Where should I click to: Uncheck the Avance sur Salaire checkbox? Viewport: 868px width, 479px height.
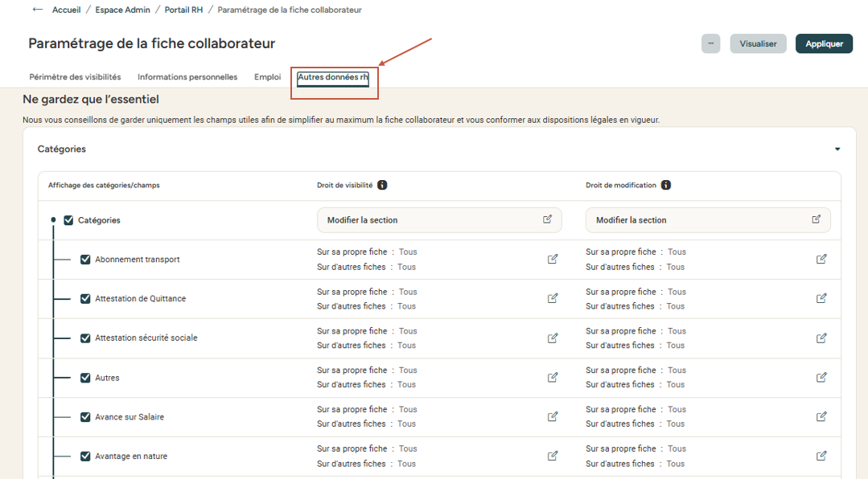point(85,417)
